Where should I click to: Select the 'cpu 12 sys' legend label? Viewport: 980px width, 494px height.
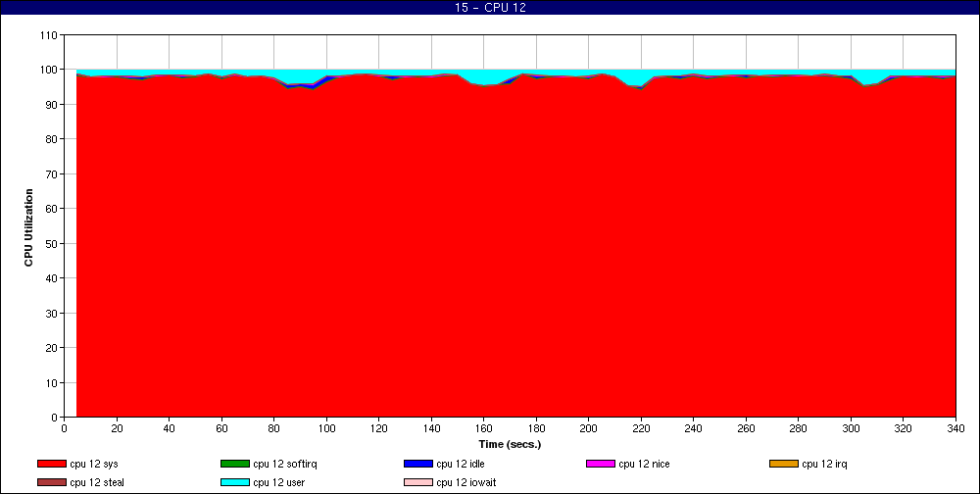tap(94, 464)
